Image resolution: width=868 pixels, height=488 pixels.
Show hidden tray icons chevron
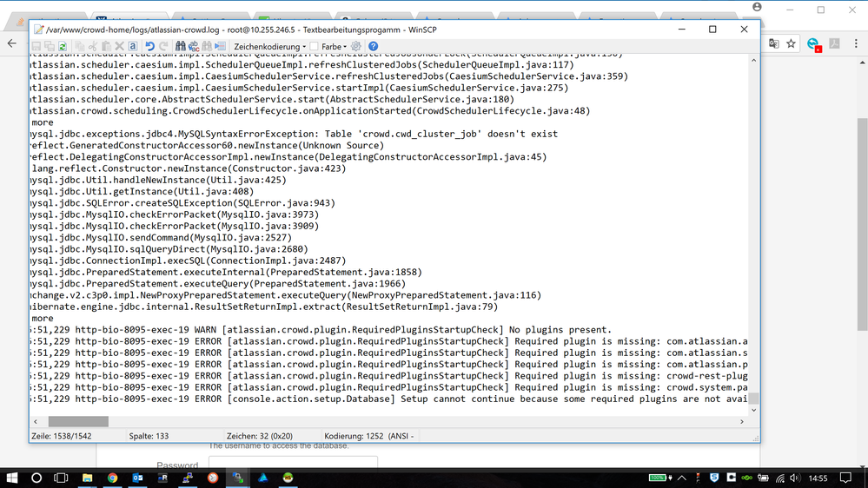coord(682,478)
